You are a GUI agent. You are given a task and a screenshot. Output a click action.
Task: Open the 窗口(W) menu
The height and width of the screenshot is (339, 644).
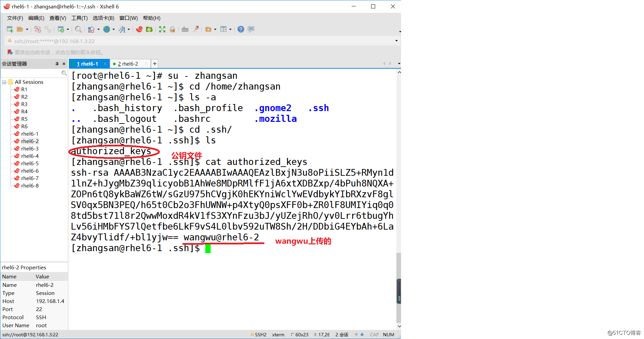click(129, 18)
